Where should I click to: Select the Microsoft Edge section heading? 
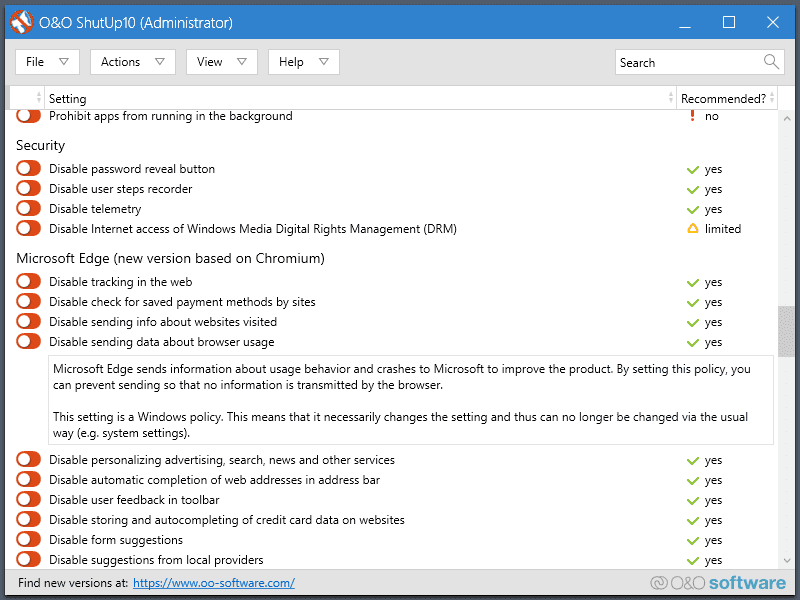click(x=170, y=258)
